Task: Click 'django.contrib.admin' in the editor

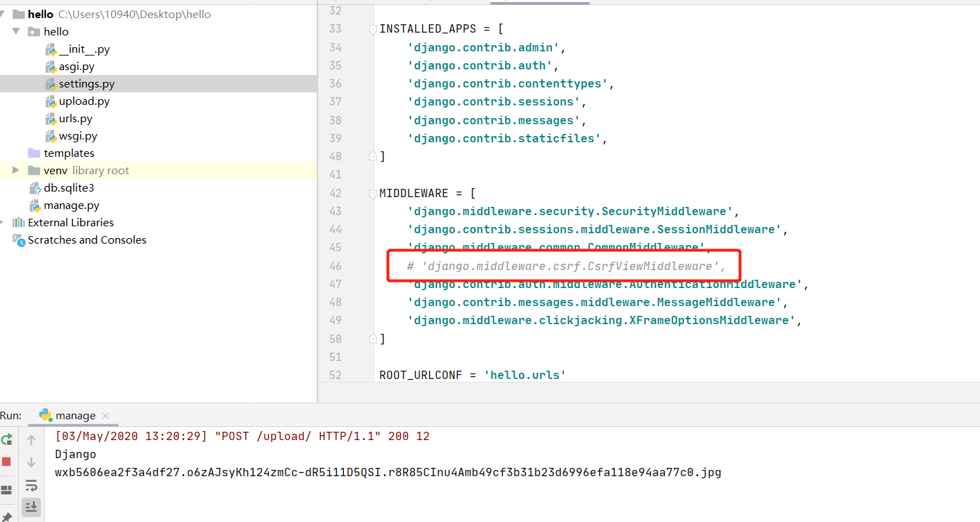Action: 483,47
